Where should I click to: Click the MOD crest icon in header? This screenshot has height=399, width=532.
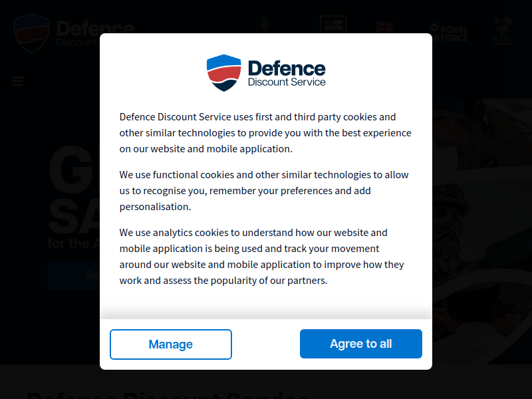click(x=265, y=24)
